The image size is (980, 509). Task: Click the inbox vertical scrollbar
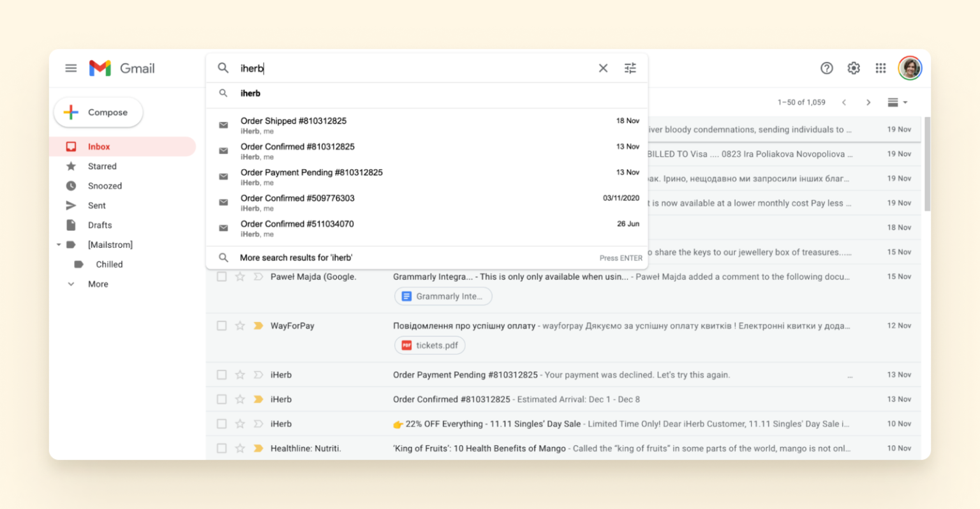(x=926, y=163)
